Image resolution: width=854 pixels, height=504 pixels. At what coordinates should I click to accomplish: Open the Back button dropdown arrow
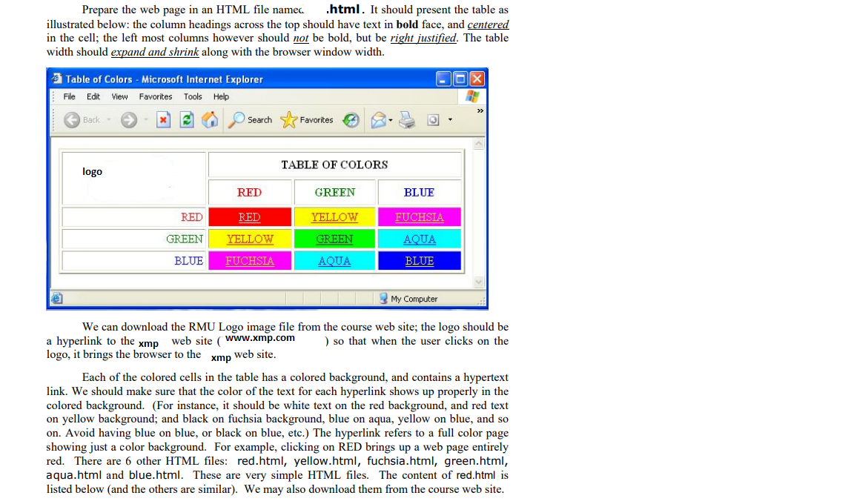(x=108, y=119)
